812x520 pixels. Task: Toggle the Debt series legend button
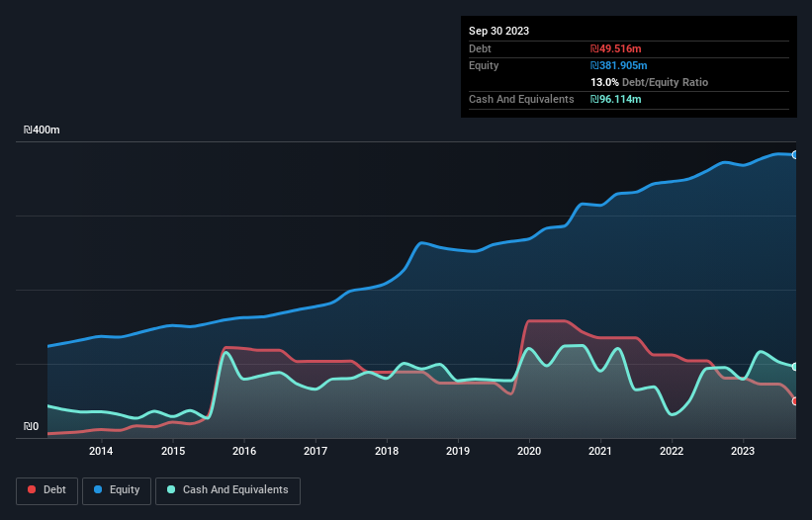coord(47,490)
